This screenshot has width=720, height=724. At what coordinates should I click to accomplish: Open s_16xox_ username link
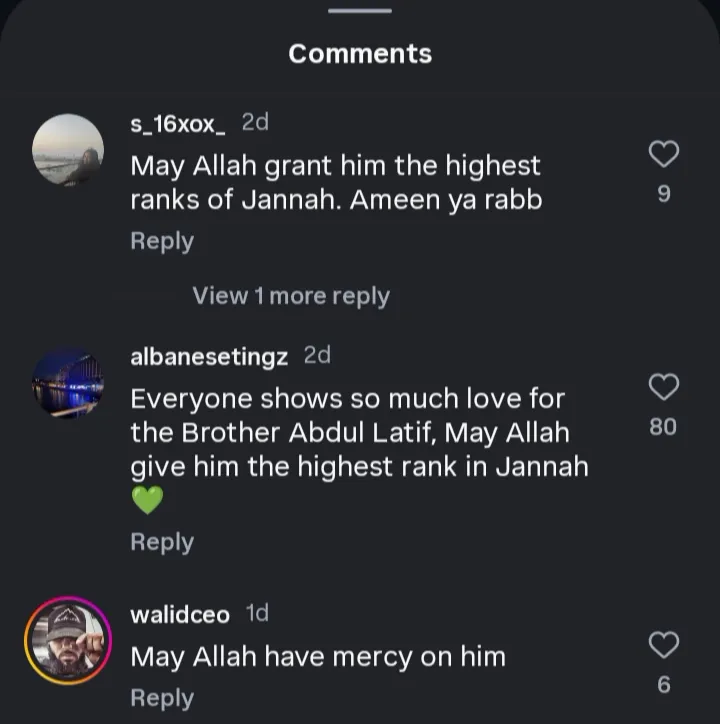click(x=179, y=123)
